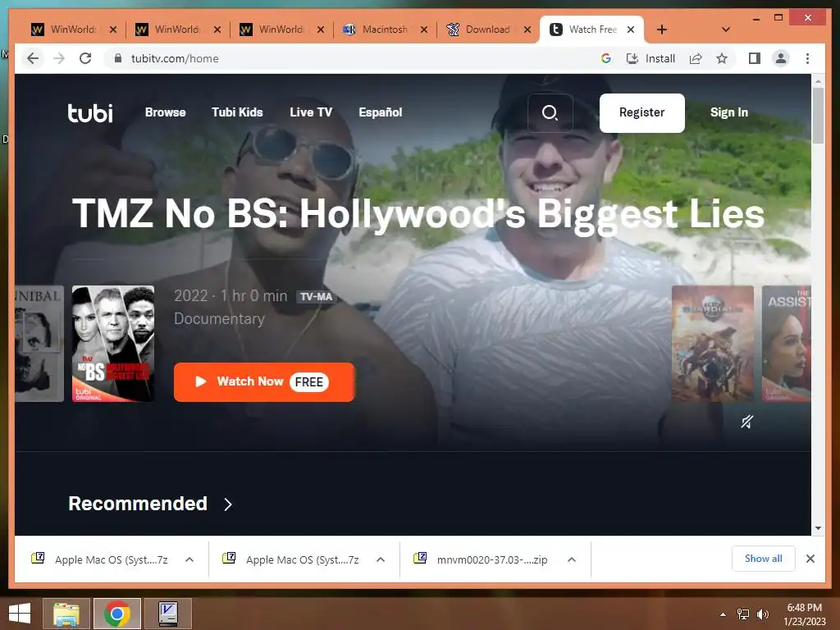Viewport: 840px width, 630px height.
Task: Share this page icon
Action: pyautogui.click(x=696, y=58)
